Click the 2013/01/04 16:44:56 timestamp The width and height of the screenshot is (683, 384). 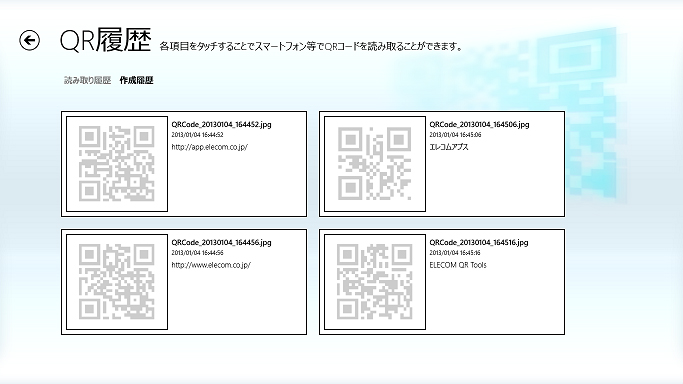click(x=197, y=253)
